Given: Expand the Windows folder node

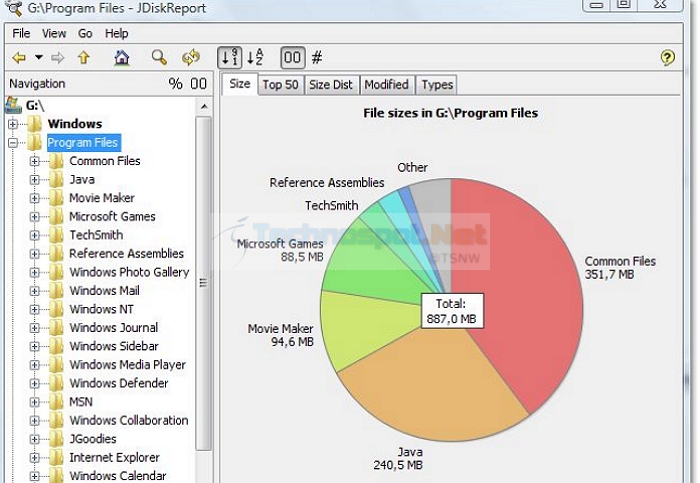Looking at the screenshot, I should (x=13, y=124).
